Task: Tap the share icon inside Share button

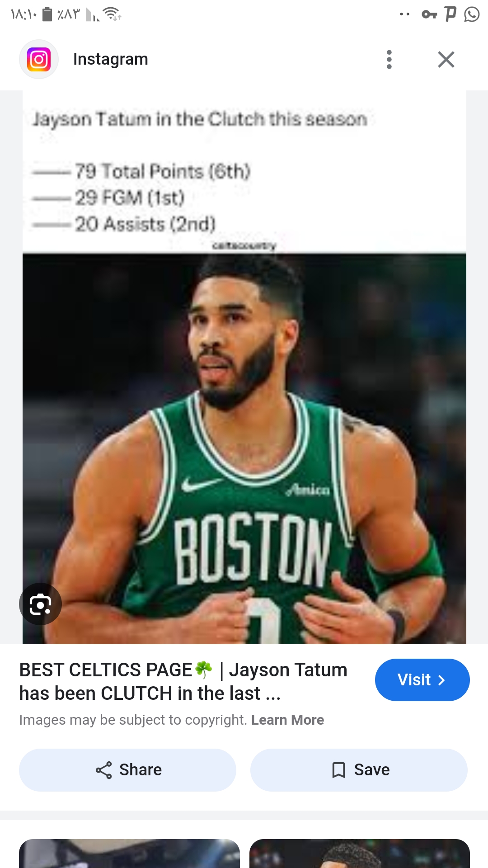Action: click(104, 770)
